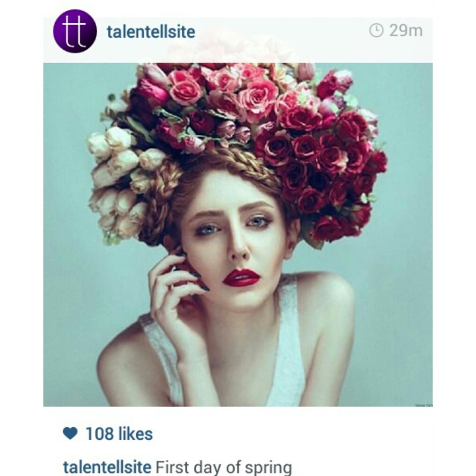The width and height of the screenshot is (476, 476).
Task: Click the clock icon beside 29m
Action: pyautogui.click(x=376, y=31)
